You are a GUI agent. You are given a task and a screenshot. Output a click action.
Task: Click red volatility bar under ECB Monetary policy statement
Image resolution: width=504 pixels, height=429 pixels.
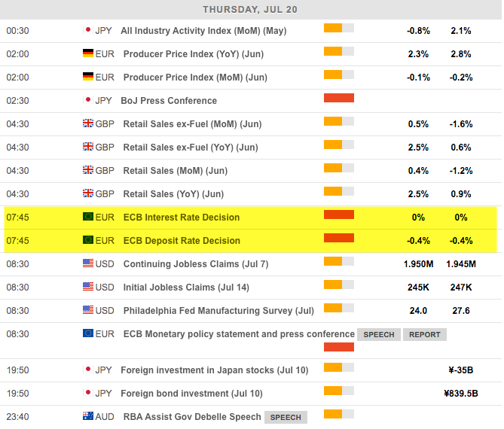(x=339, y=347)
